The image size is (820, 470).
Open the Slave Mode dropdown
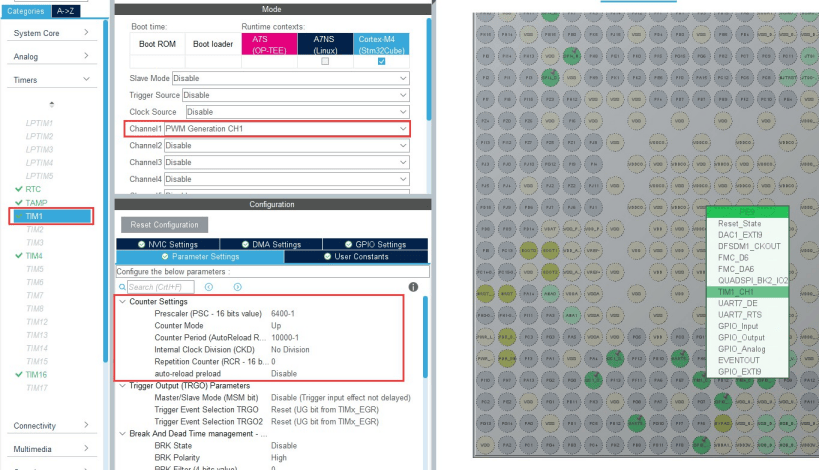(290, 78)
